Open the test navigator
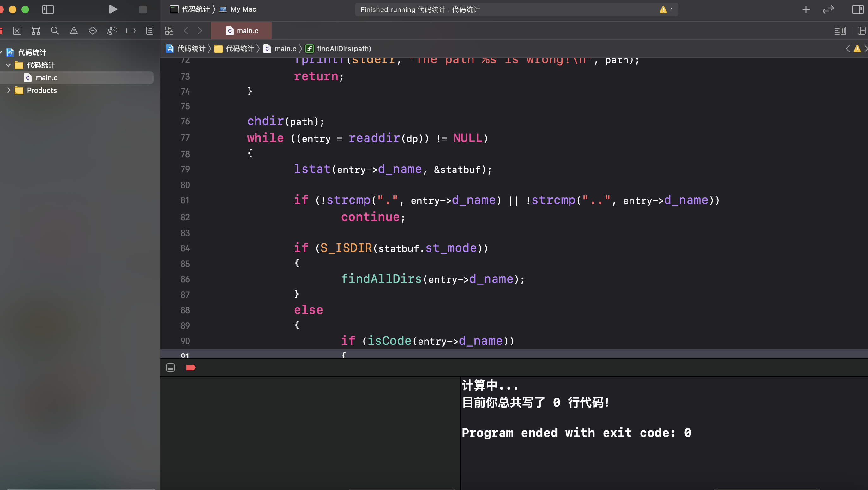This screenshot has height=490, width=868. pyautogui.click(x=93, y=31)
